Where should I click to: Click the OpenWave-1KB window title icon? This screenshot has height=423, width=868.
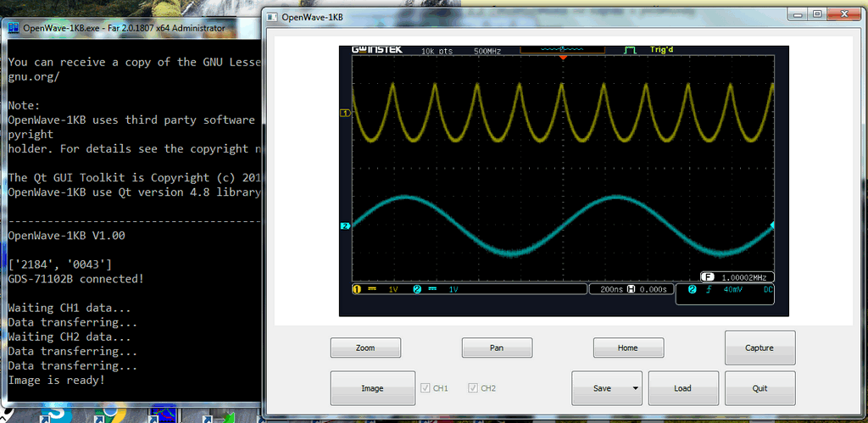point(273,16)
